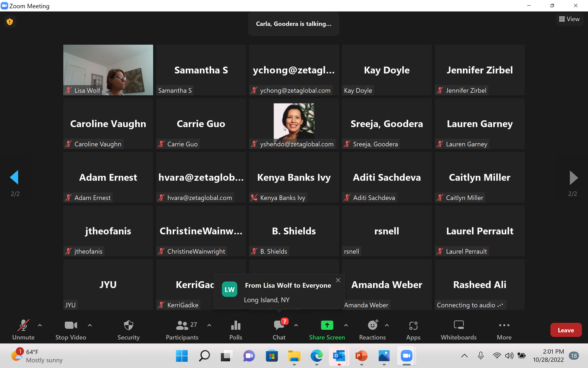Select the Jennifer Zirbel participant tile
The image size is (588, 368).
point(480,70)
